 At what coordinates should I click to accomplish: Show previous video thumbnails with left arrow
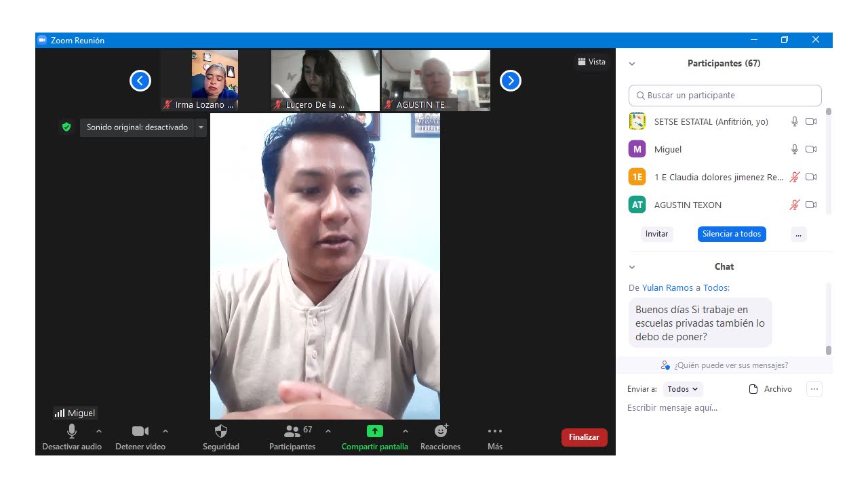140,81
